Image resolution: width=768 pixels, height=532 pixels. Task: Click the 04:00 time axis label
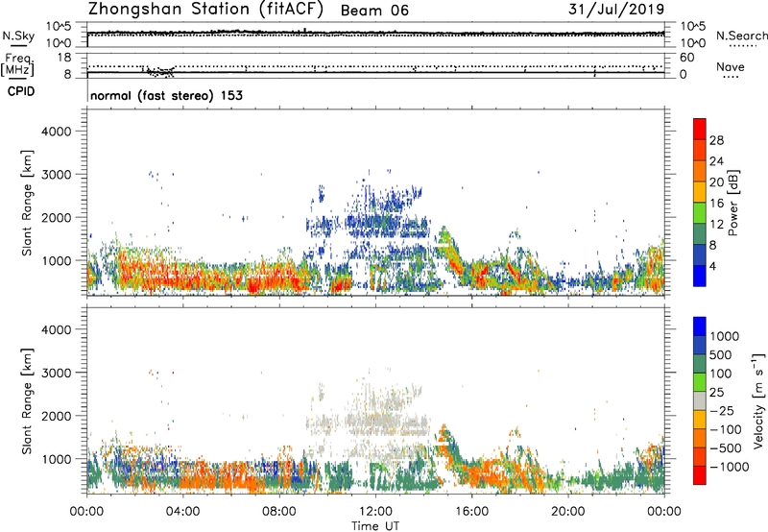click(x=182, y=512)
